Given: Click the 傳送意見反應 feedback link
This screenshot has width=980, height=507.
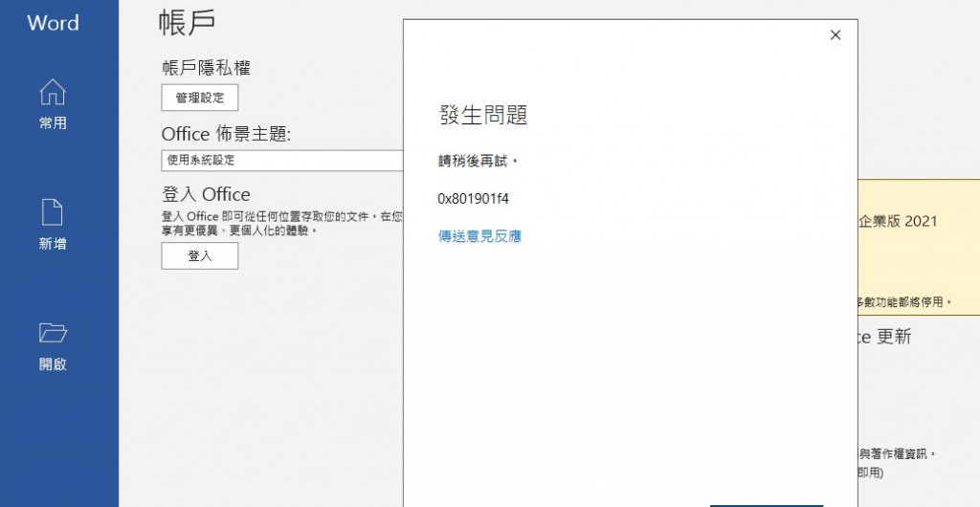Looking at the screenshot, I should coord(479,236).
